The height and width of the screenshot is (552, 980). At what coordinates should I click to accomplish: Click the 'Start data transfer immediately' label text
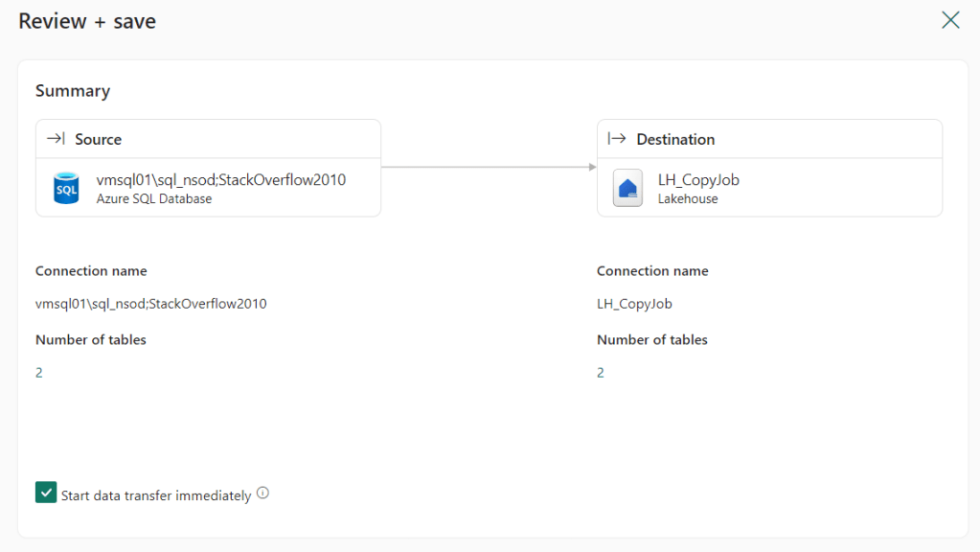click(156, 495)
